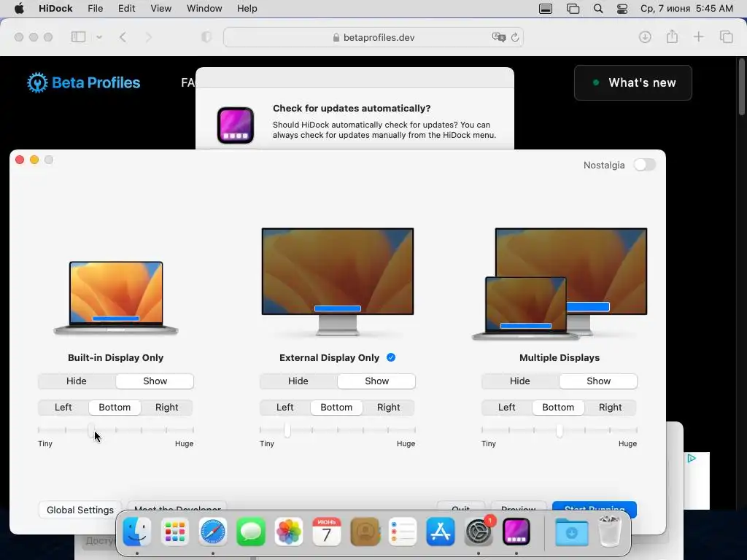Select Show for Built-in Display Only

155,381
